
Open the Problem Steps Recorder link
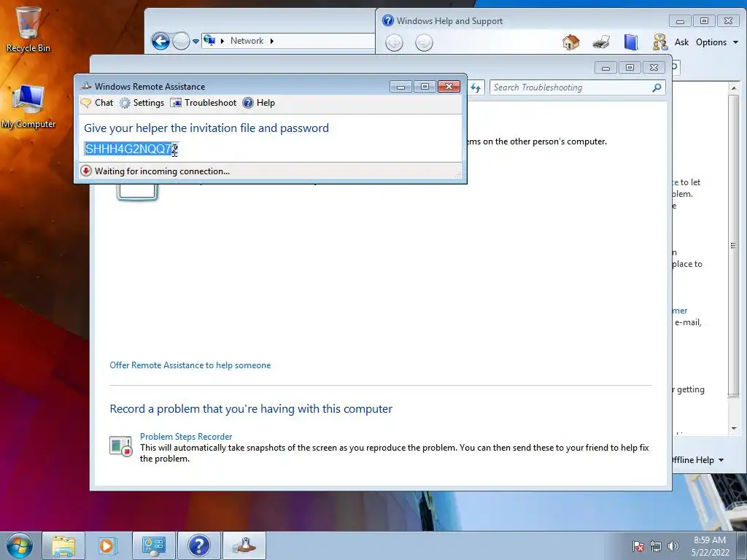click(x=186, y=437)
